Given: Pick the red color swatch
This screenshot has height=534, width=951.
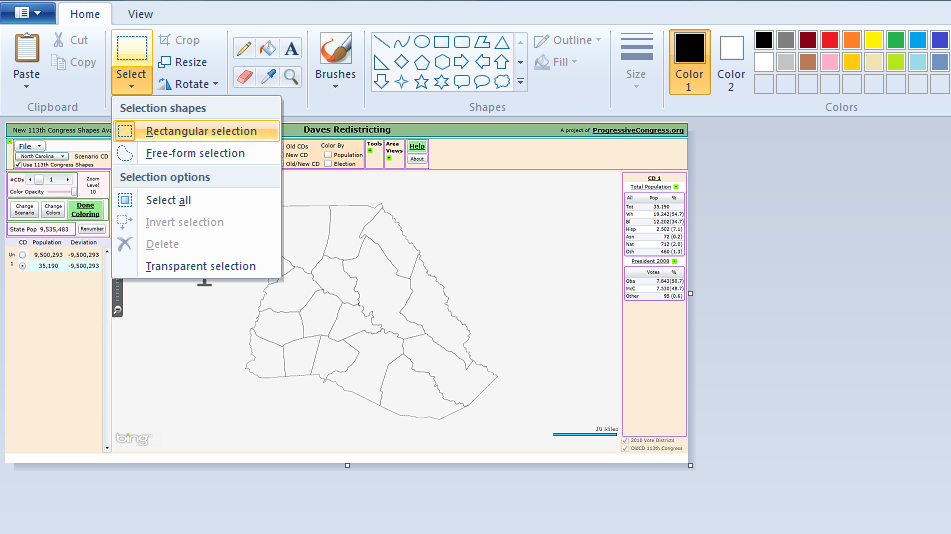Looking at the screenshot, I should point(830,40).
